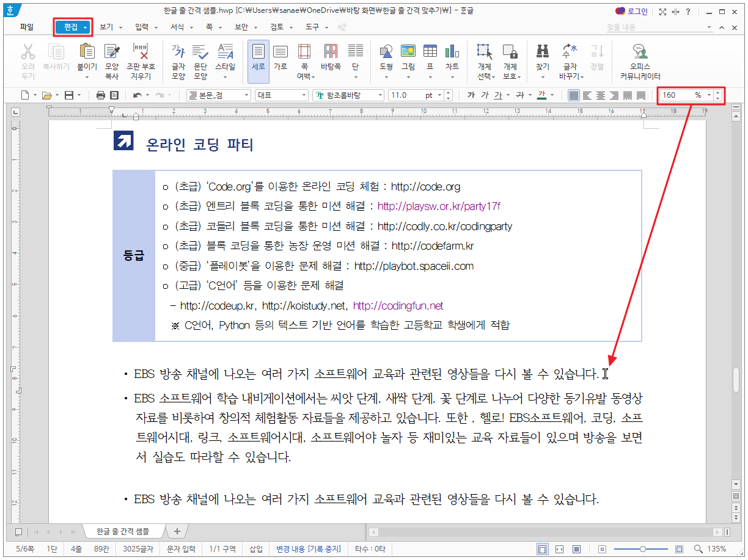Open the 스타일 (style) tool

click(225, 62)
